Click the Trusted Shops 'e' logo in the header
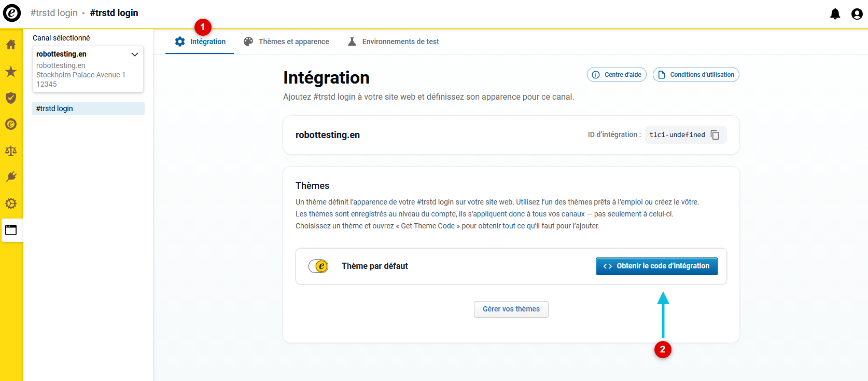This screenshot has height=381, width=868. point(12,13)
